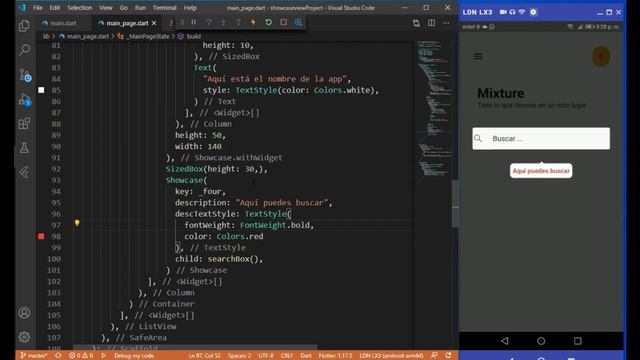Open the Testing flask view
Image resolution: width=640 pixels, height=360 pixels.
click(24, 148)
